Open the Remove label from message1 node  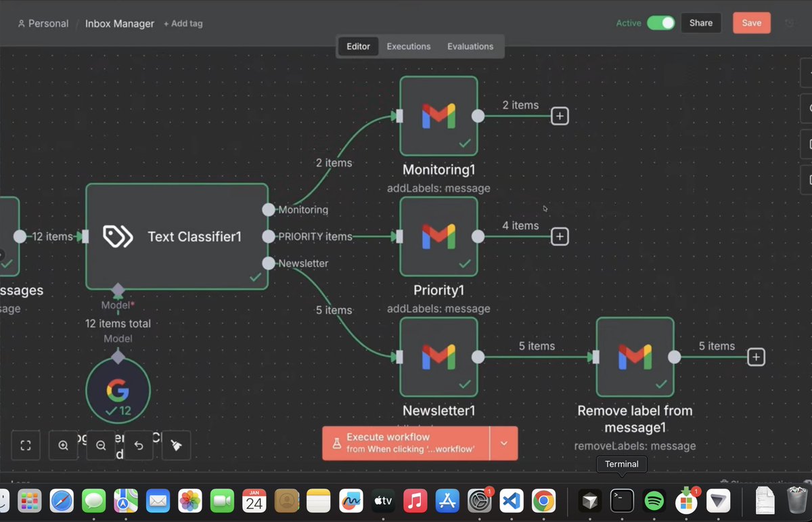[x=635, y=357]
